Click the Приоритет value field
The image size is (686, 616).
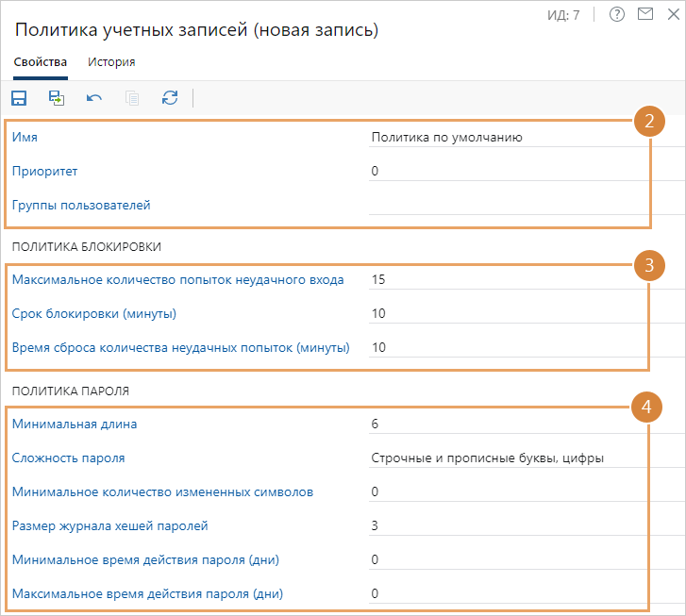tap(500, 171)
